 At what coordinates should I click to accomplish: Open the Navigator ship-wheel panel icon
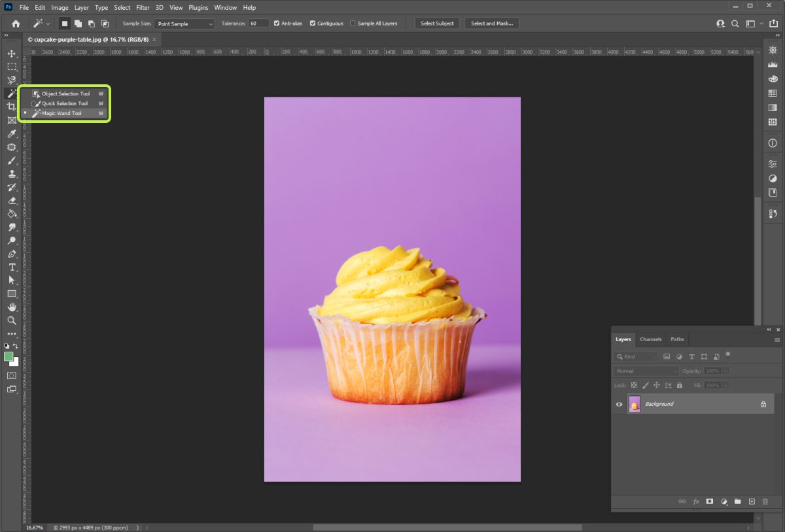pos(773,50)
